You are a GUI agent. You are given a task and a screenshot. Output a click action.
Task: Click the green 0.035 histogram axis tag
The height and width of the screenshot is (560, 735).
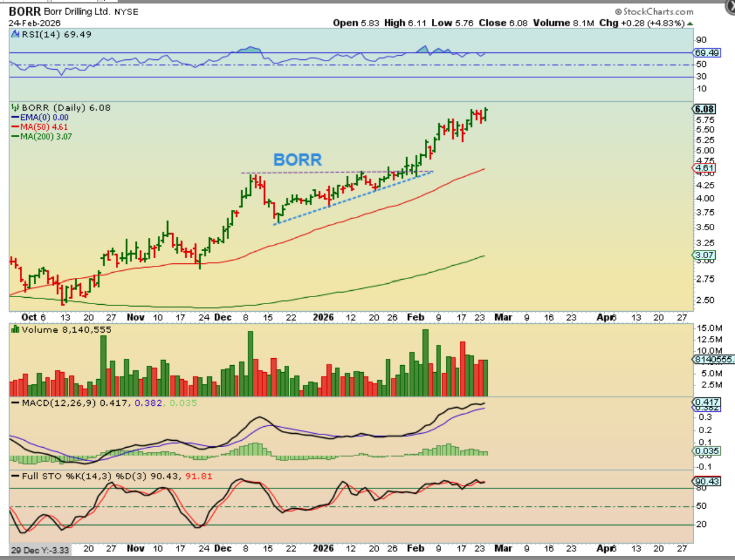tap(707, 451)
